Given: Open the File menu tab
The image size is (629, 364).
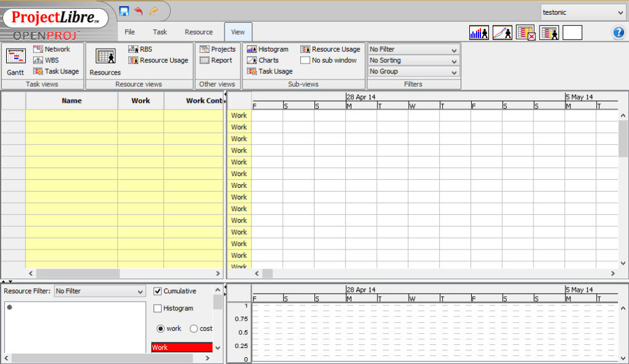Looking at the screenshot, I should pos(129,32).
